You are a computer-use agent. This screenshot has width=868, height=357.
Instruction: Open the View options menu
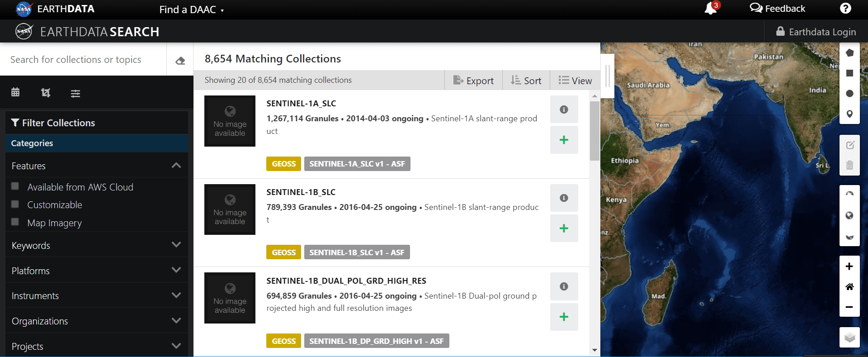[575, 81]
